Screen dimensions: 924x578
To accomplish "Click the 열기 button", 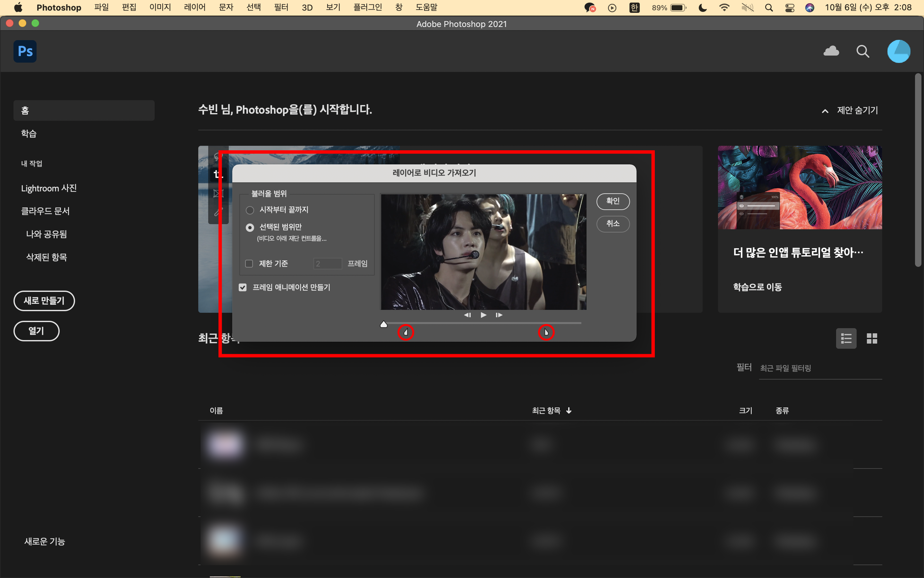I will pos(36,331).
